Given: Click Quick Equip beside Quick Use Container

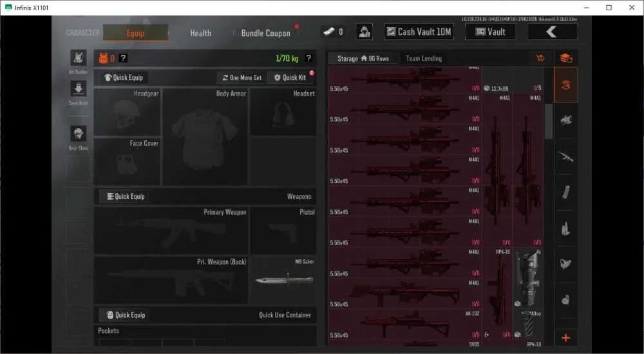Looking at the screenshot, I should 126,315.
